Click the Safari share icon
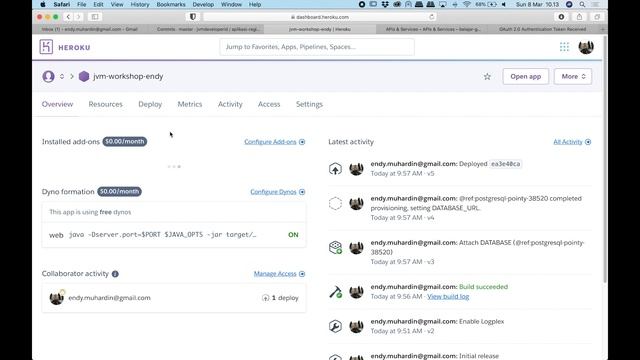This screenshot has height=360, width=640. coord(579,17)
